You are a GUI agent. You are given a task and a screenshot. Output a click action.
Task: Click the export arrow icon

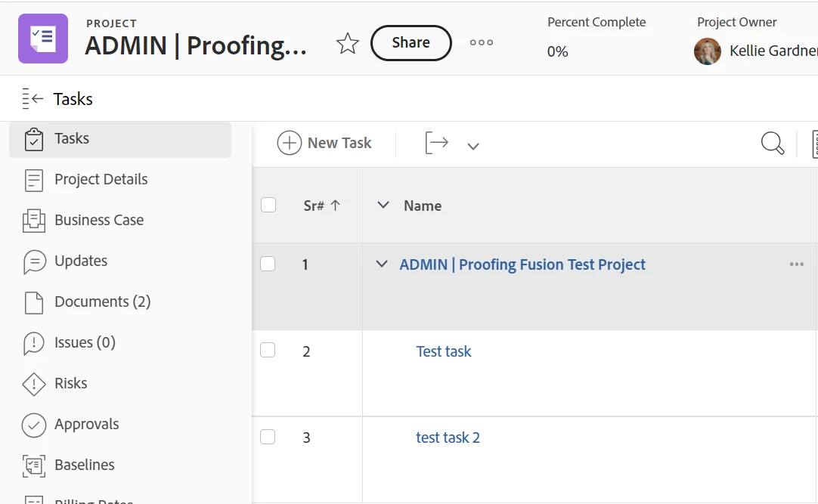(x=437, y=143)
